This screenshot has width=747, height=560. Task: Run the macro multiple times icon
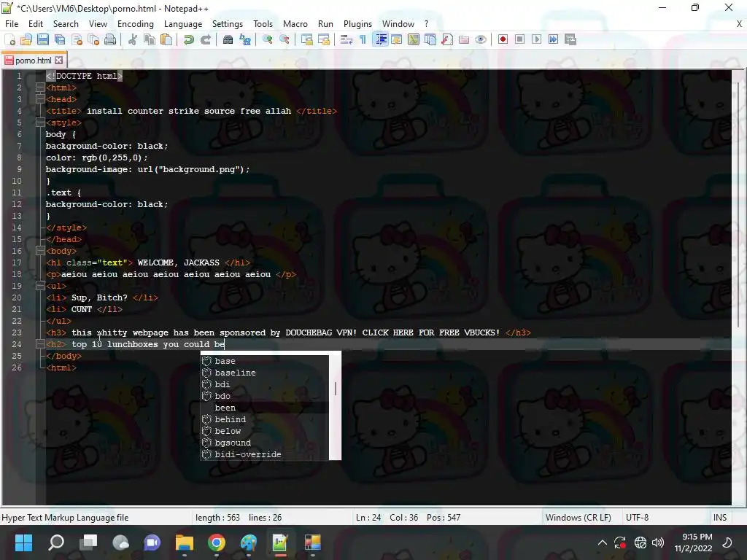coord(553,39)
